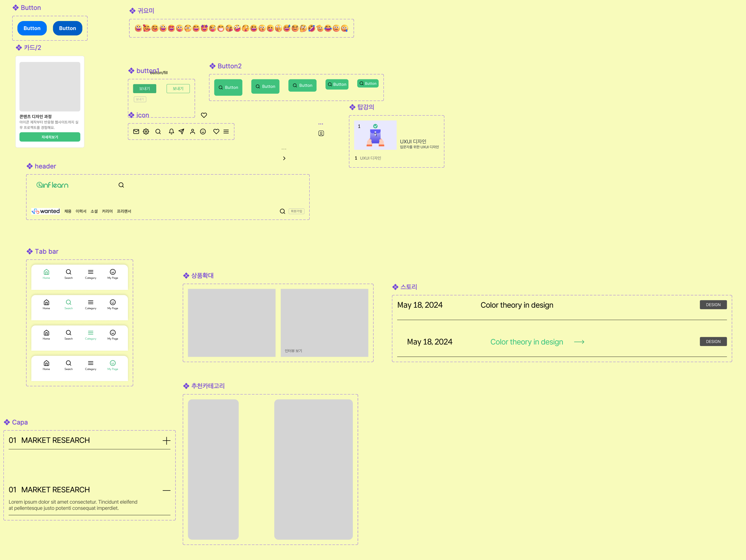Screen dimensions: 746x560
Task: Click the outlined 보내기 button
Action: pos(178,88)
